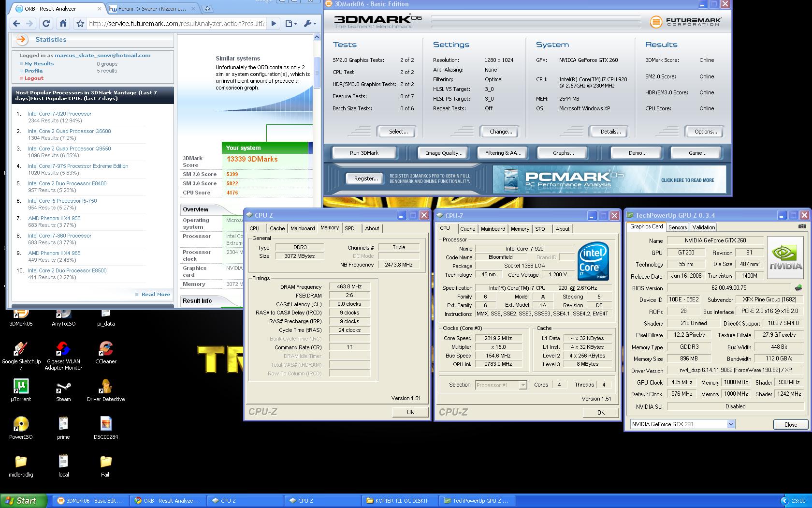Viewport: 812px width, 508px height.
Task: Open the Profile link
Action: pyautogui.click(x=34, y=71)
